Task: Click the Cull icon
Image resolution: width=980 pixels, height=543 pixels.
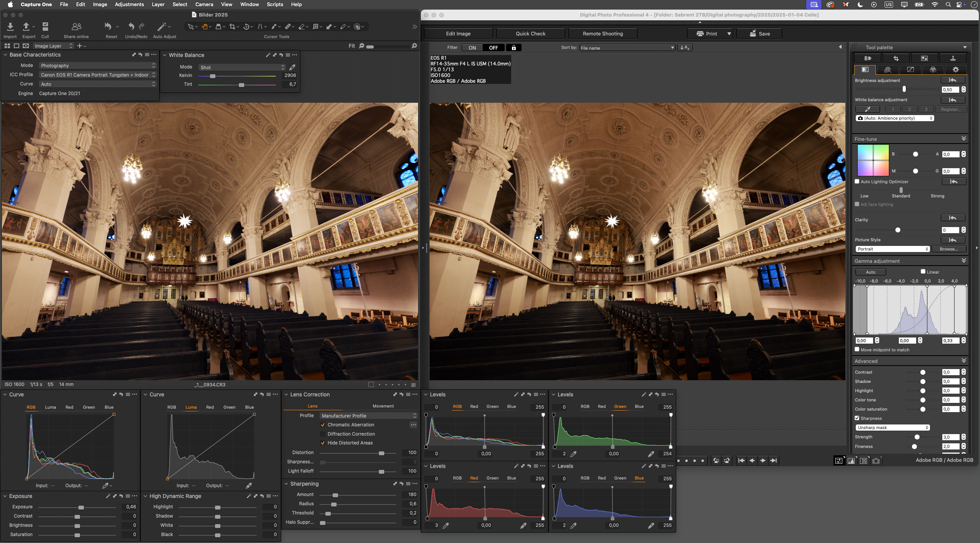Action: (45, 27)
